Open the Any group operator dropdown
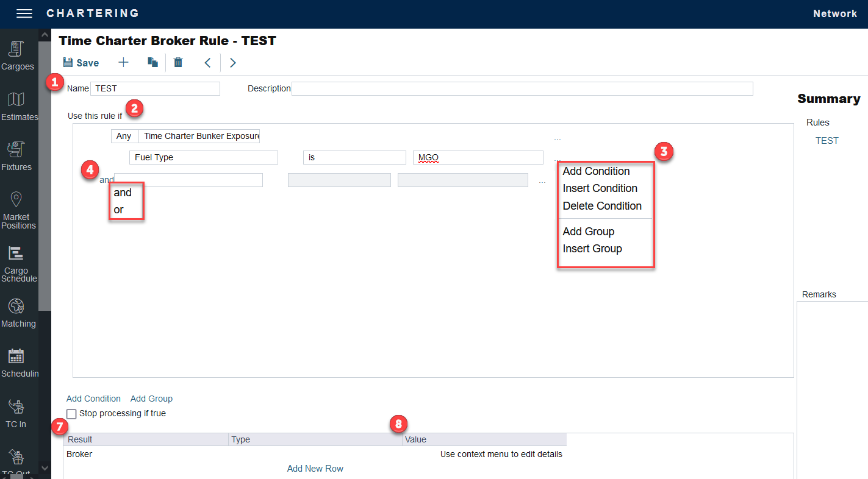This screenshot has height=479, width=868. [x=124, y=137]
